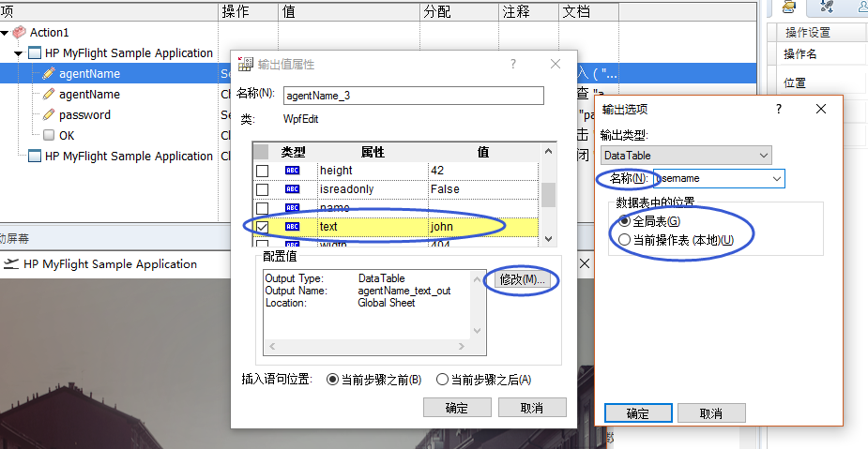
Task: Click the 类型 column header in property list
Action: tap(294, 152)
